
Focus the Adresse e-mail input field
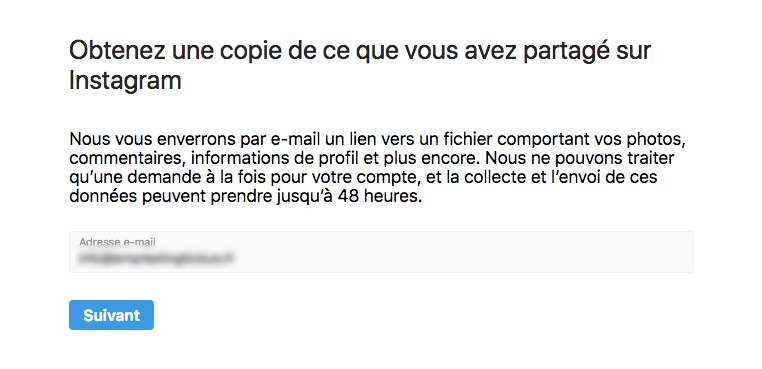[x=381, y=252]
